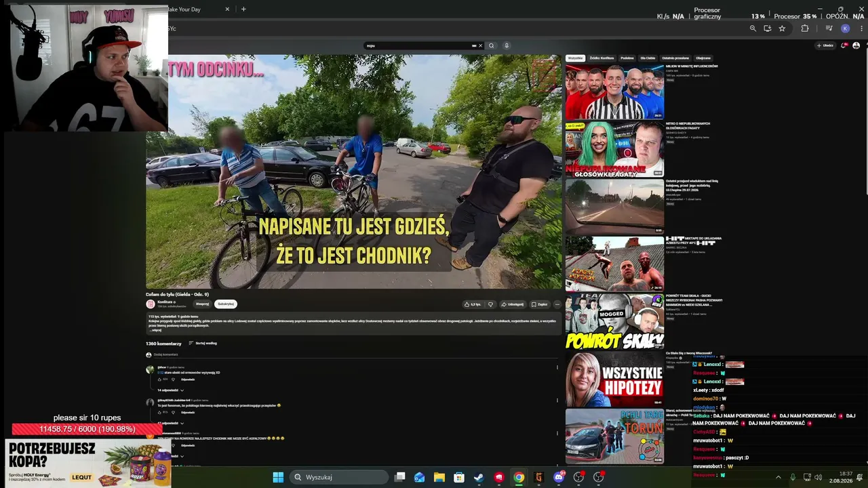Viewport: 868px width, 488px height.
Task: Expand the 47 odpowiedzi replies
Action: pos(171,423)
